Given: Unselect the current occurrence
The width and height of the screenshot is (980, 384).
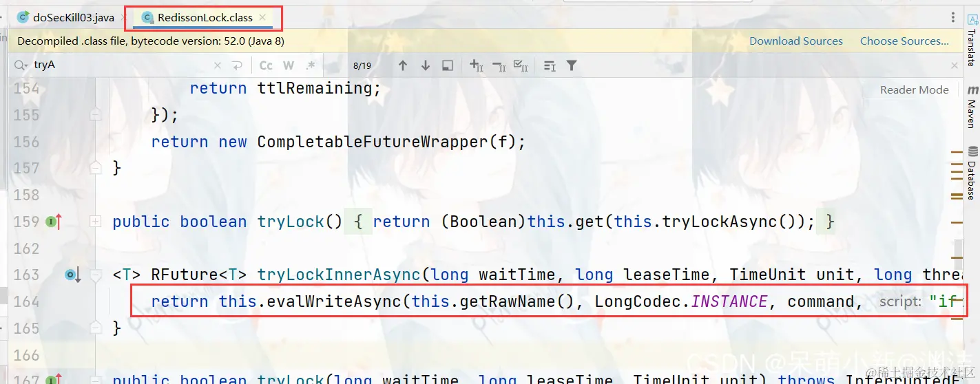Looking at the screenshot, I should pos(499,65).
